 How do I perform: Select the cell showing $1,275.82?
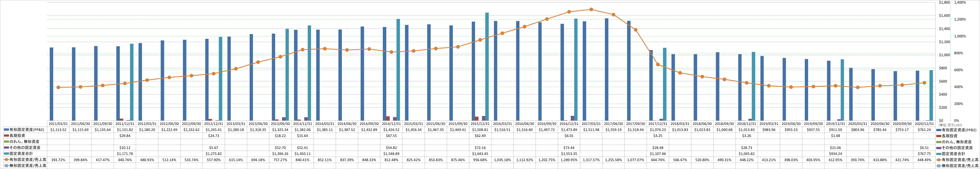tap(214, 153)
